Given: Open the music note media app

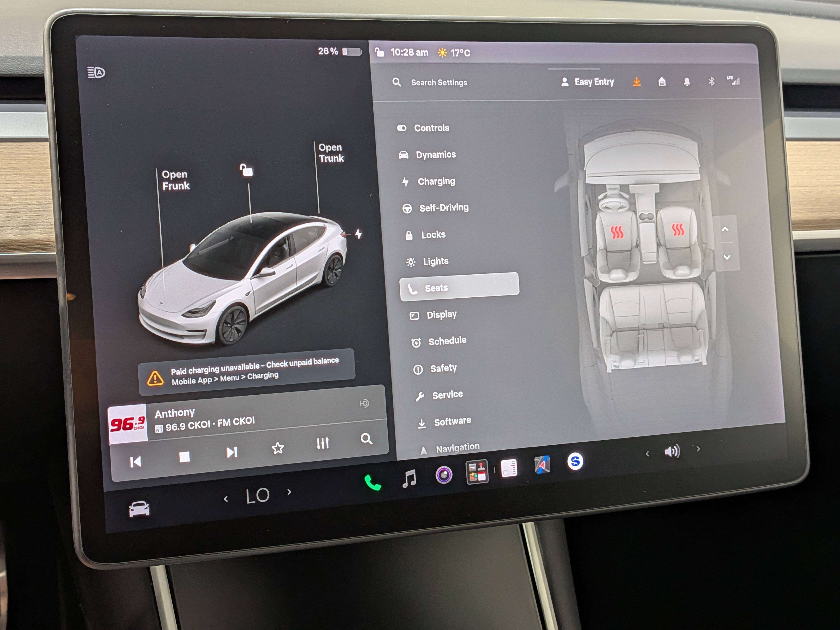Looking at the screenshot, I should (409, 478).
